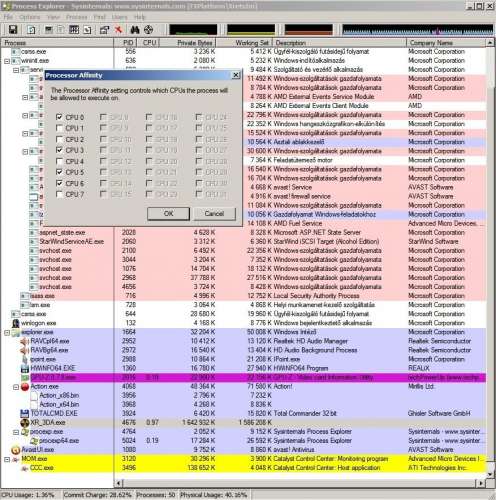
Task: Tick the CPU 4 checkbox
Action: coord(59,161)
